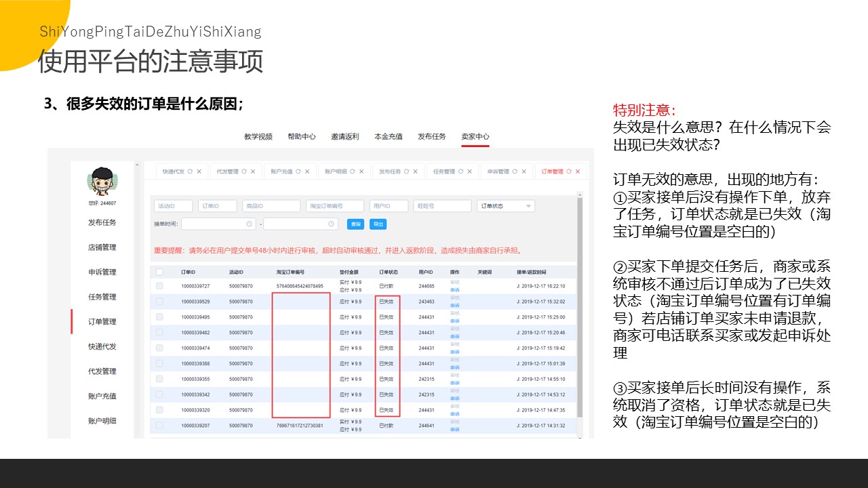Check the box for order 10000339495
Viewport: 868px width, 488px height.
159,317
